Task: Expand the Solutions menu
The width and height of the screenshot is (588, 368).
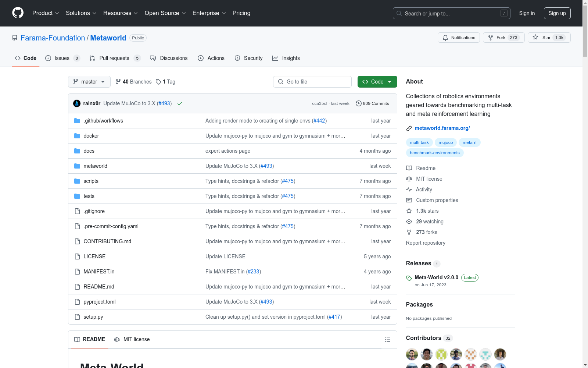Action: 81,13
